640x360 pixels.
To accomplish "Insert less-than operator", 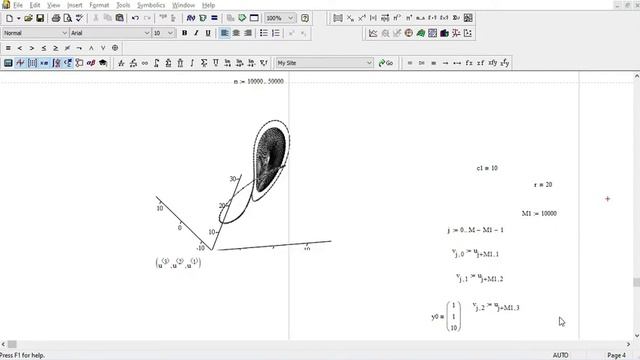I will (x=20, y=48).
